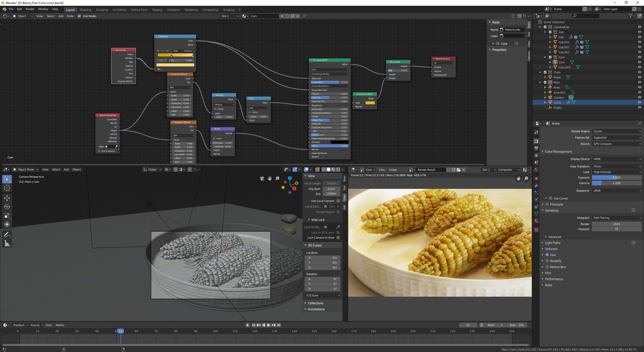Switch viewport to Rendered shading mode
Image resolution: width=644 pixels, height=352 pixels.
click(339, 169)
